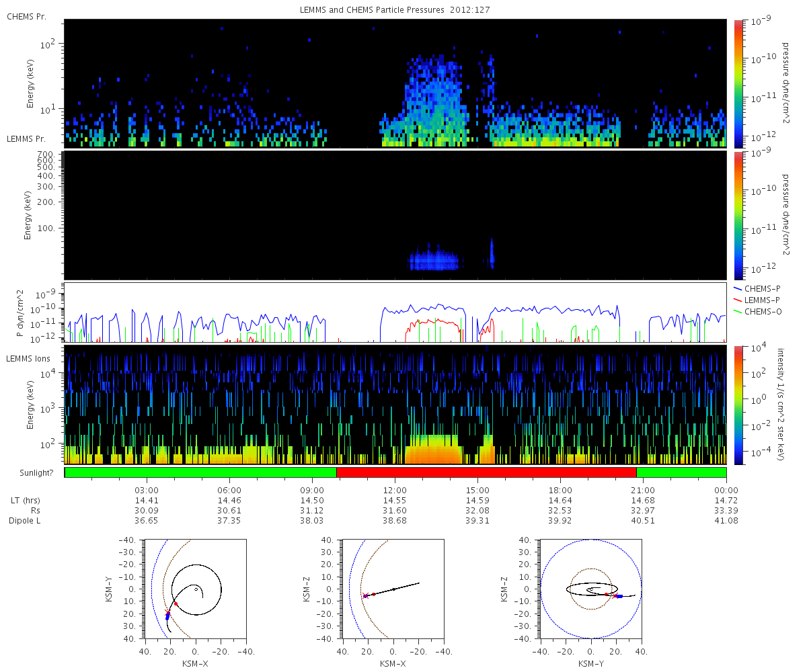Viewport: 807px width, 672px height.
Task: Click the 'Energy (keV)' label of the CHEMS panel
Action: [x=31, y=83]
